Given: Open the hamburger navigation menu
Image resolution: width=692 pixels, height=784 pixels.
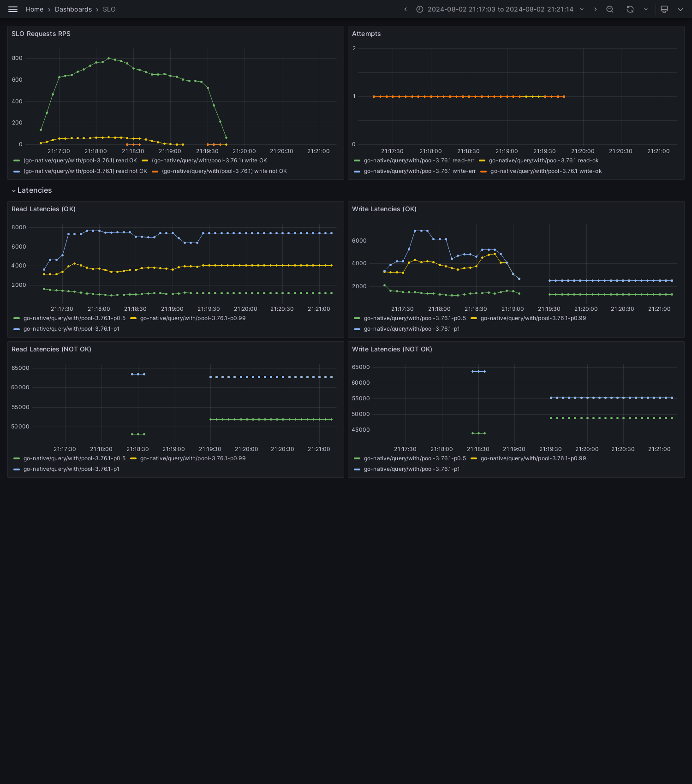Looking at the screenshot, I should coord(13,9).
